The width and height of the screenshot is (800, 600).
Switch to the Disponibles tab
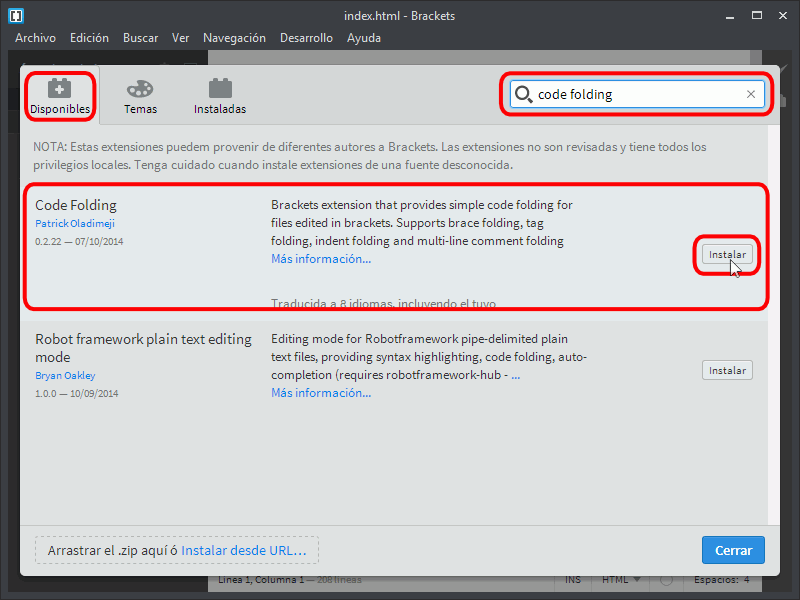tap(60, 96)
